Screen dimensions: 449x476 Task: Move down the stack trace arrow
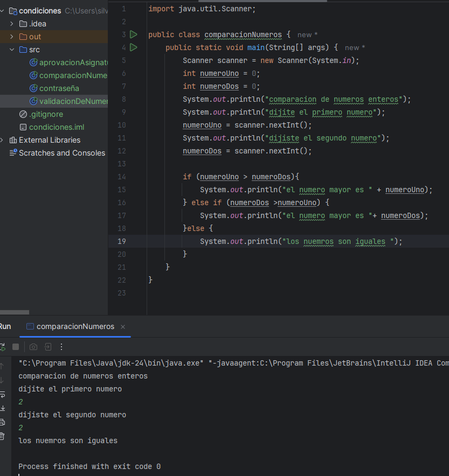click(2, 380)
